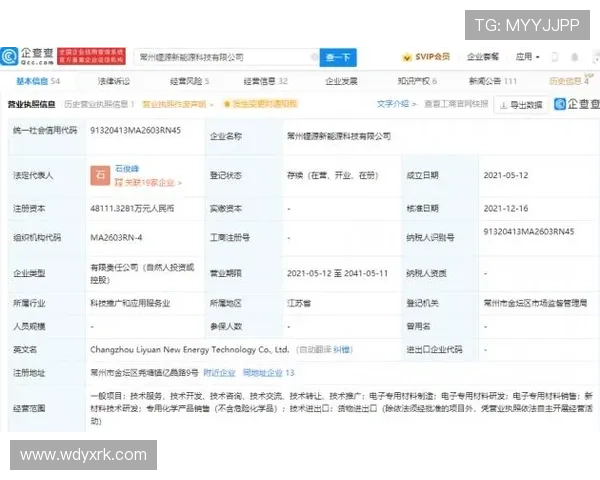
Task: Open 历史营业执照信息 1 sub-tab
Action: point(99,104)
